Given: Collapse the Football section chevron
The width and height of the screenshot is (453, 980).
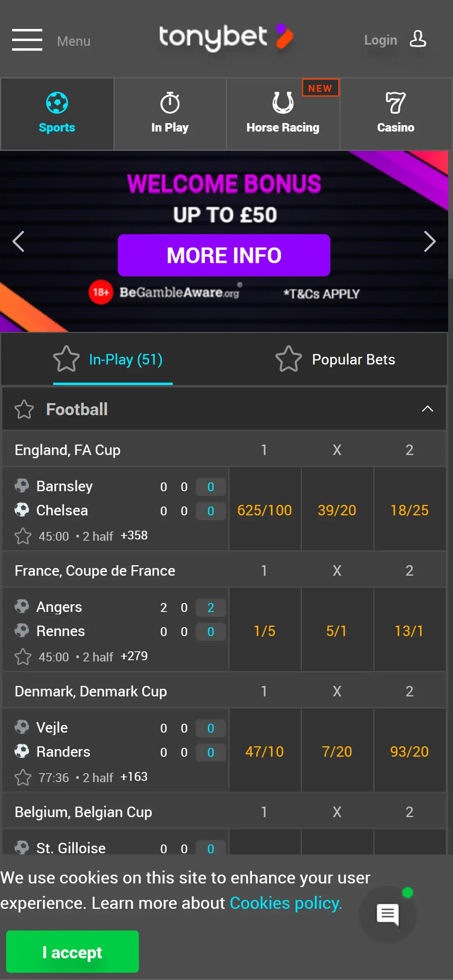Looking at the screenshot, I should (427, 409).
